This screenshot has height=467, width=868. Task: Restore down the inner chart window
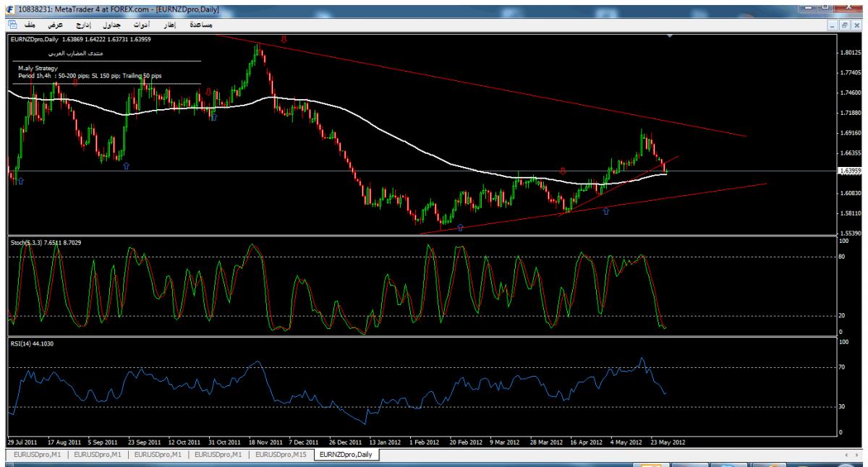[846, 24]
